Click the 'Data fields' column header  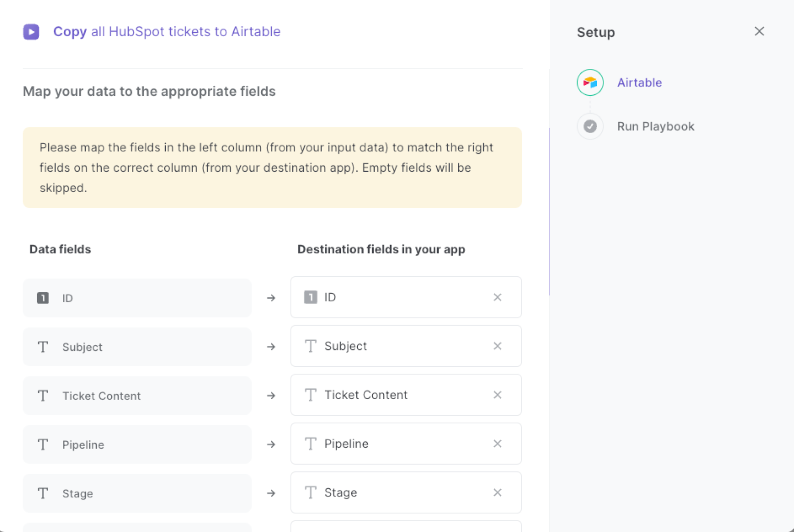pyautogui.click(x=60, y=249)
